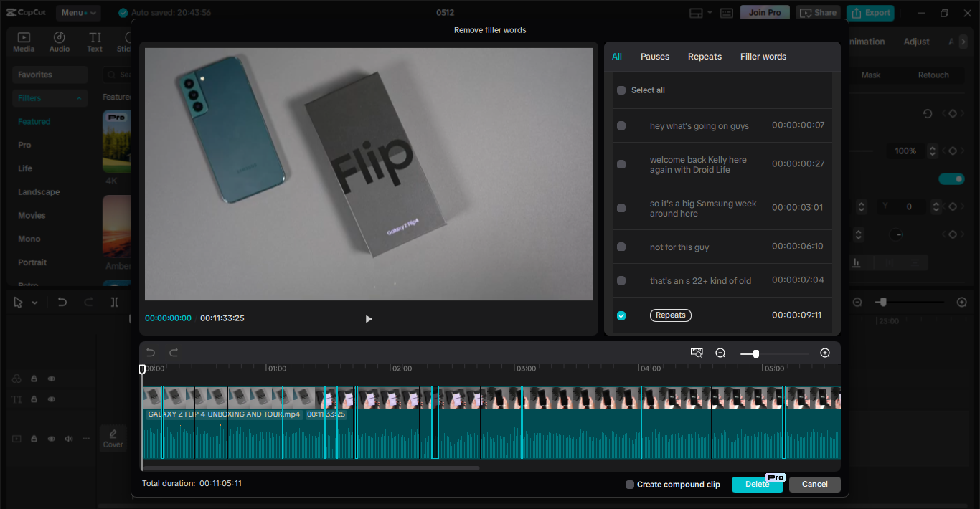Check the Select all checkbox

[621, 90]
